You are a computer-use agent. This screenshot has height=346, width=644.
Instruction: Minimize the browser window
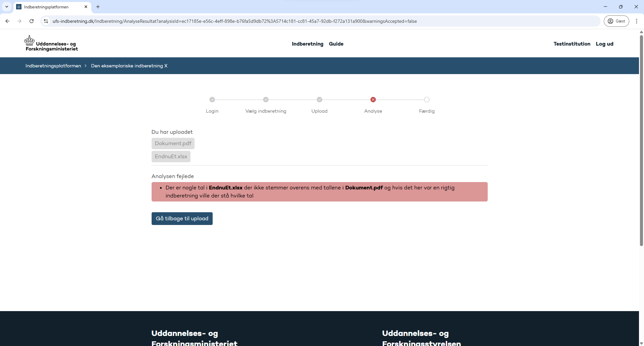pyautogui.click(x=605, y=7)
